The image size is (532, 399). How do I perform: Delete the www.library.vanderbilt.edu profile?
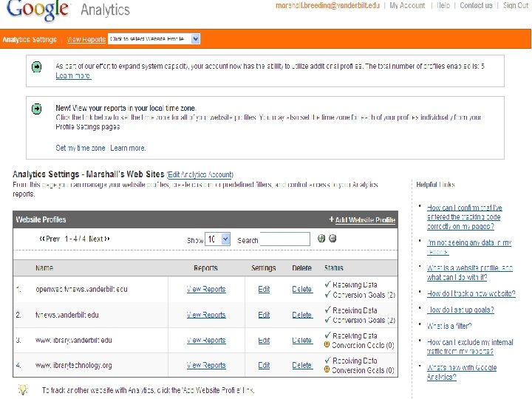pyautogui.click(x=302, y=340)
